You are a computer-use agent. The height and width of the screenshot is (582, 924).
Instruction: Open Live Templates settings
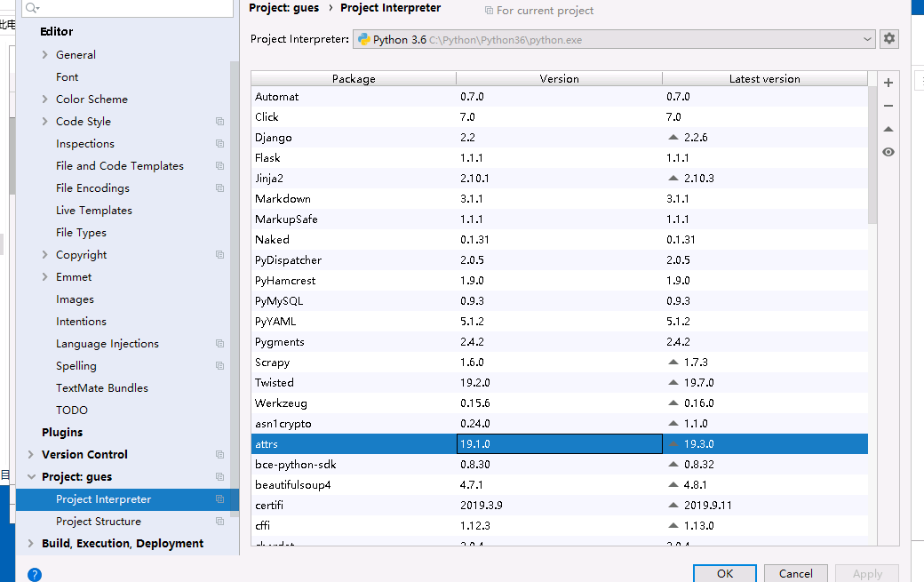pyautogui.click(x=93, y=211)
